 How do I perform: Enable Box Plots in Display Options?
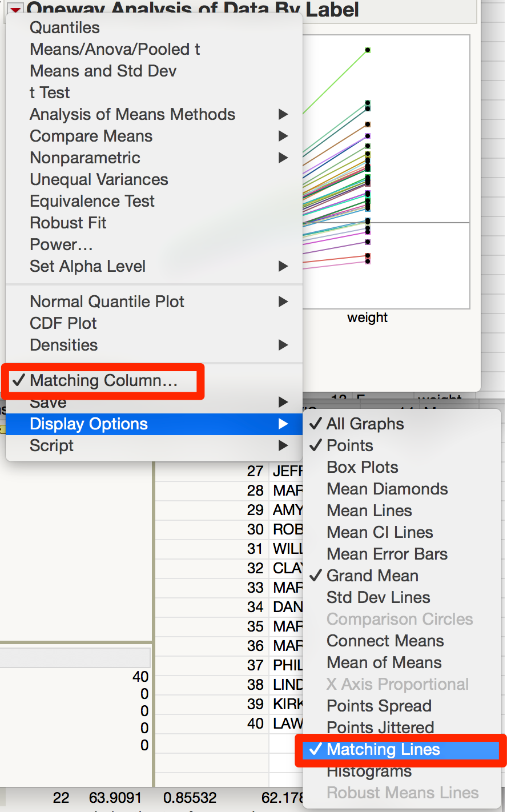tap(363, 467)
